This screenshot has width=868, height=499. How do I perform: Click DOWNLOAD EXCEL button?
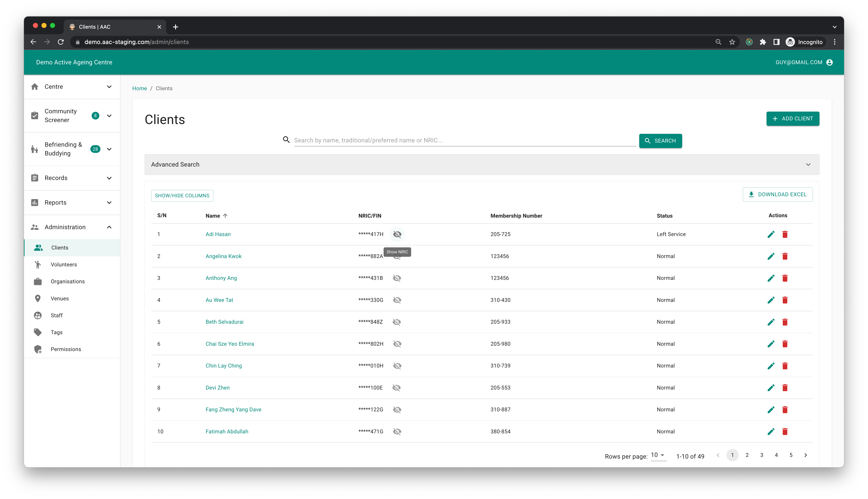[x=777, y=195]
